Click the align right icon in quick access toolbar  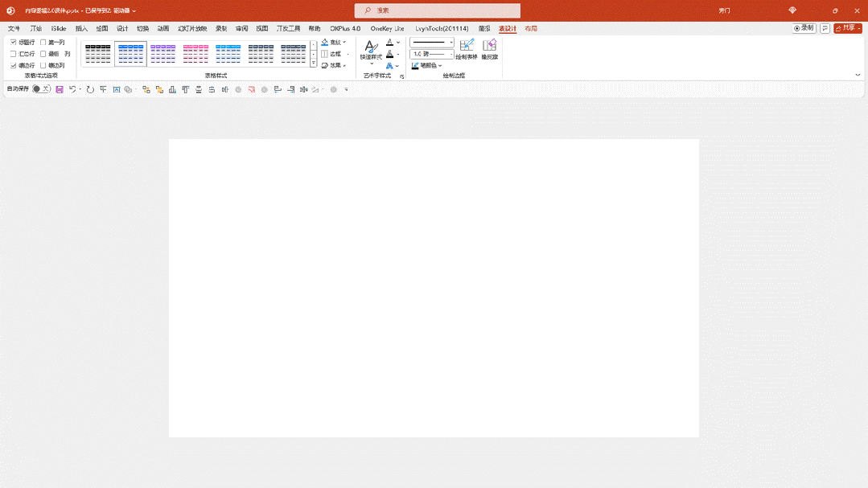click(x=290, y=89)
